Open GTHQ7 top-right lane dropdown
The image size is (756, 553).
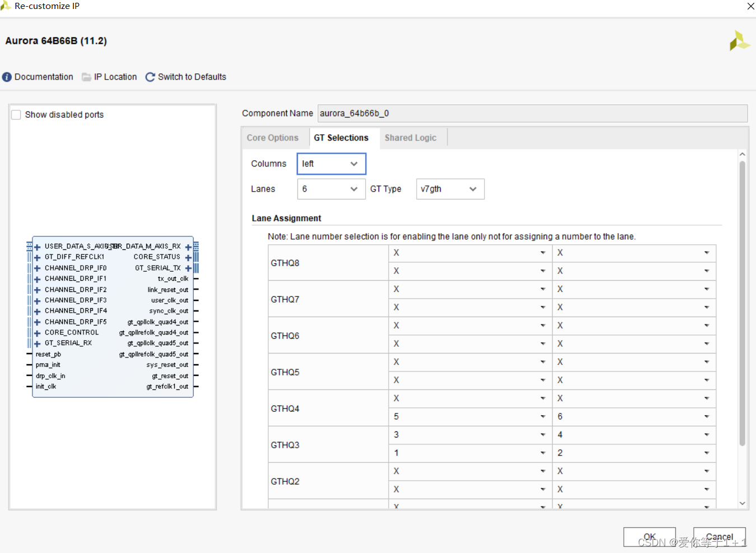click(x=634, y=290)
